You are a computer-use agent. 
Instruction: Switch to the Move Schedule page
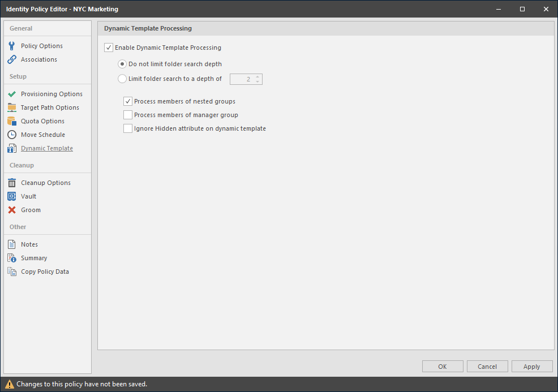43,135
